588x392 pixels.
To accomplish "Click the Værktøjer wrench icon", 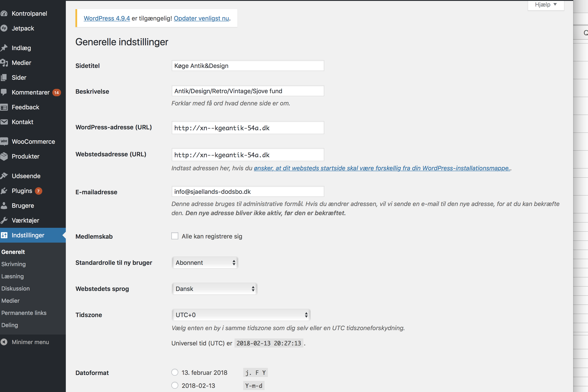I will 4,220.
